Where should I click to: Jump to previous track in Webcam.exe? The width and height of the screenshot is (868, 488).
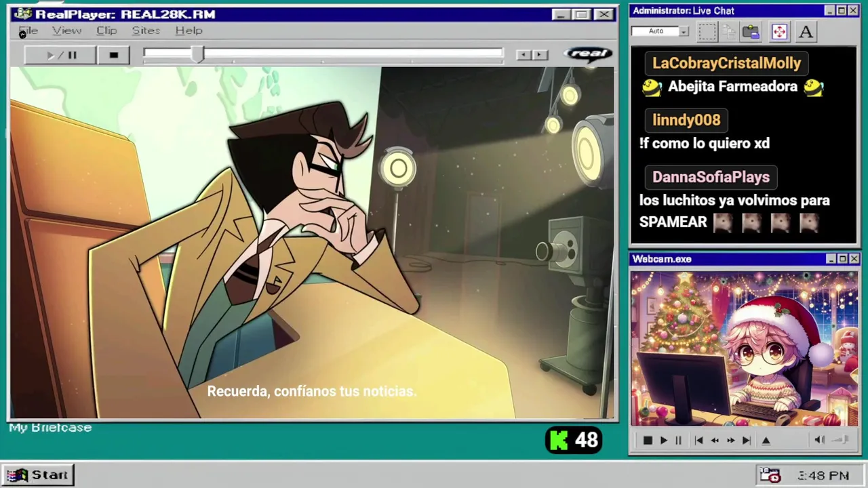click(698, 440)
